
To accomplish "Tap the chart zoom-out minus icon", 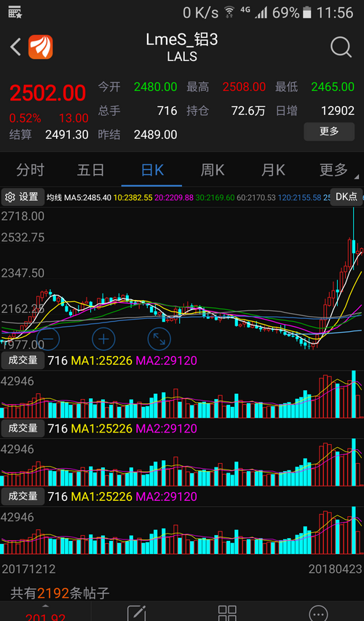I will [48, 339].
